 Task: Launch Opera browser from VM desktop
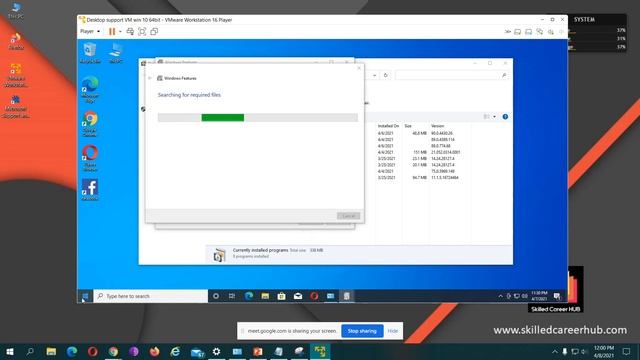point(90,158)
